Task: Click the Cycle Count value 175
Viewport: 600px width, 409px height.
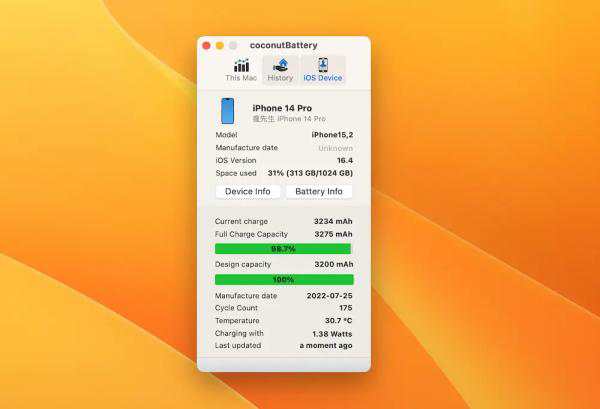Action: pos(346,308)
